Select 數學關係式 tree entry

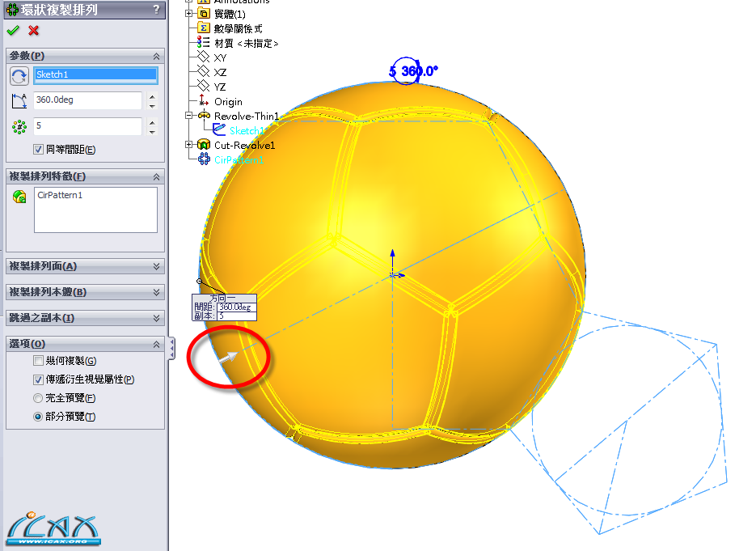(239, 29)
